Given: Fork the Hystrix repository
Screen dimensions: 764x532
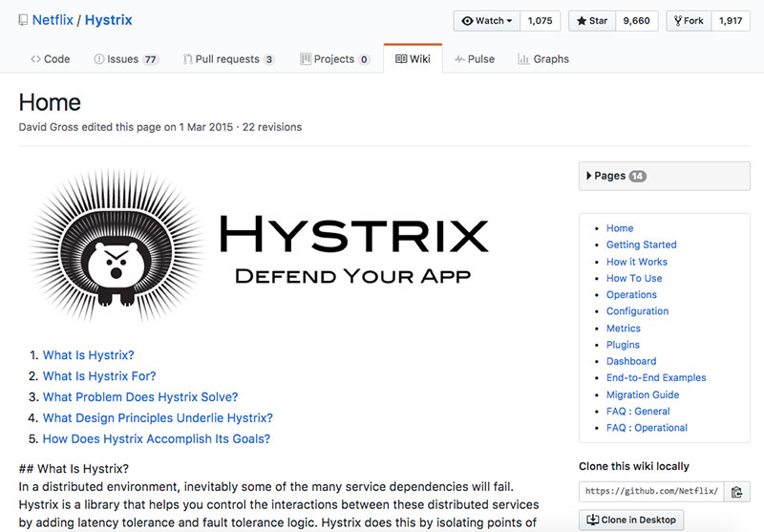Looking at the screenshot, I should pyautogui.click(x=689, y=21).
